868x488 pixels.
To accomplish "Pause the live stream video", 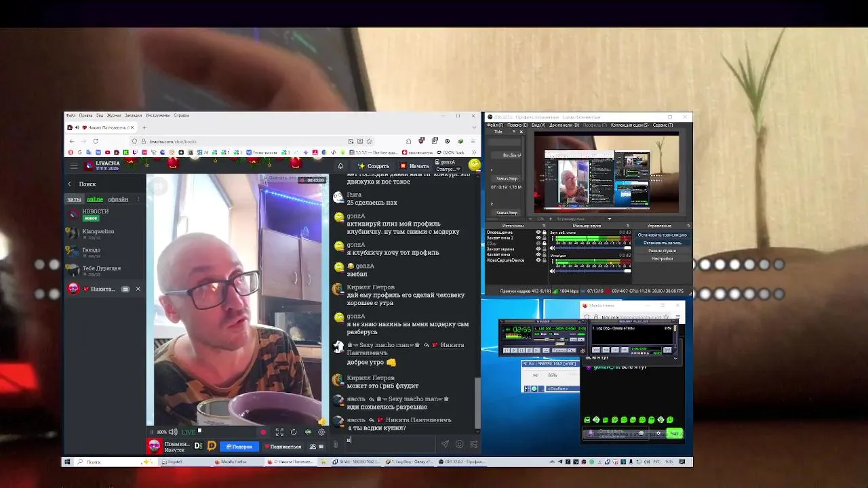I will click(151, 432).
